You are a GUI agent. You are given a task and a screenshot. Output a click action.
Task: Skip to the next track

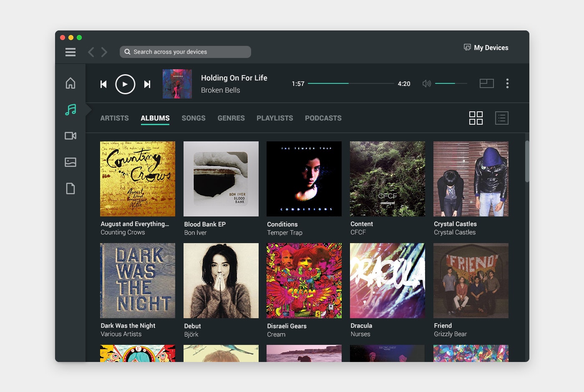(x=147, y=84)
